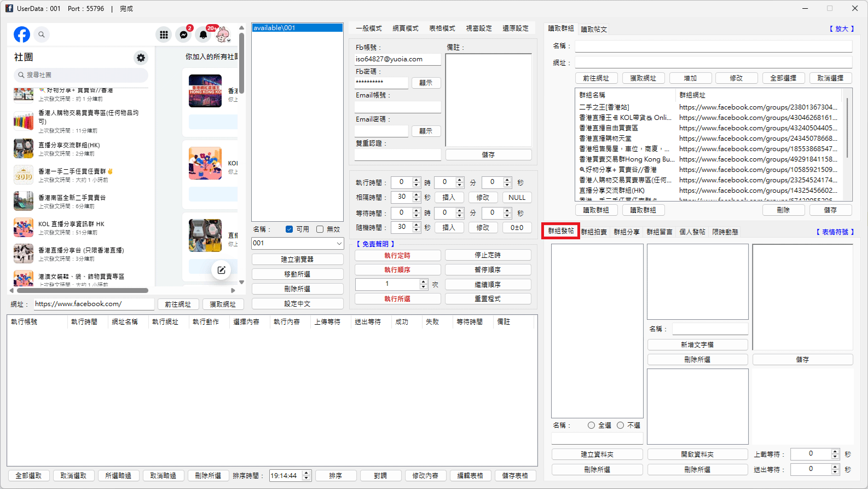Open the profile avatar account menu

coord(223,34)
